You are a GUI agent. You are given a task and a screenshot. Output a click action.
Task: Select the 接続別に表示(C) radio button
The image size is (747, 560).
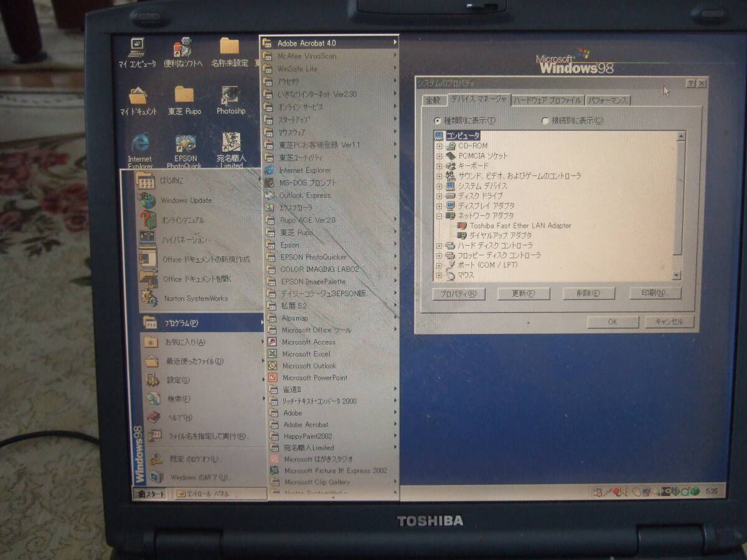point(545,121)
